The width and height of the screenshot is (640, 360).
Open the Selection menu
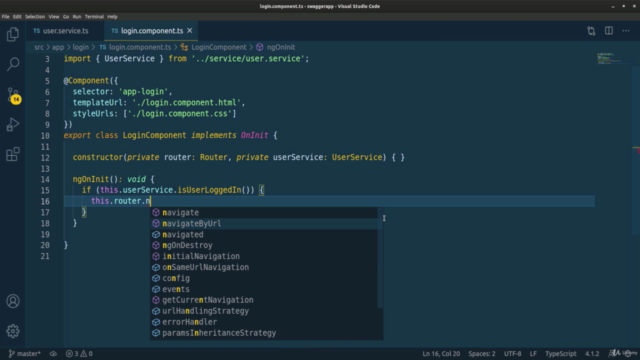35,17
